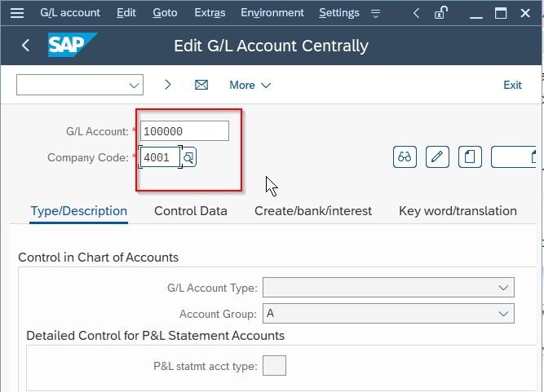544x392 pixels.
Task: Open the Account Group dropdown
Action: (x=388, y=313)
